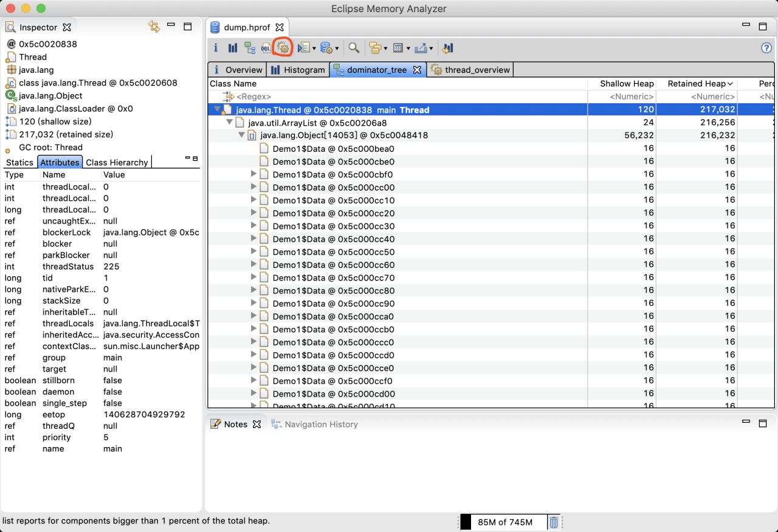
Task: Open the Overview toolbar info icon
Action: [216, 48]
